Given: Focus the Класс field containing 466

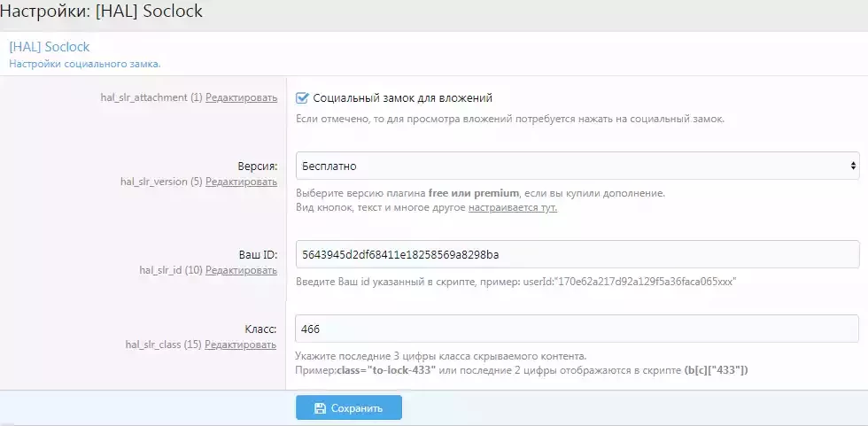Looking at the screenshot, I should pos(577,329).
